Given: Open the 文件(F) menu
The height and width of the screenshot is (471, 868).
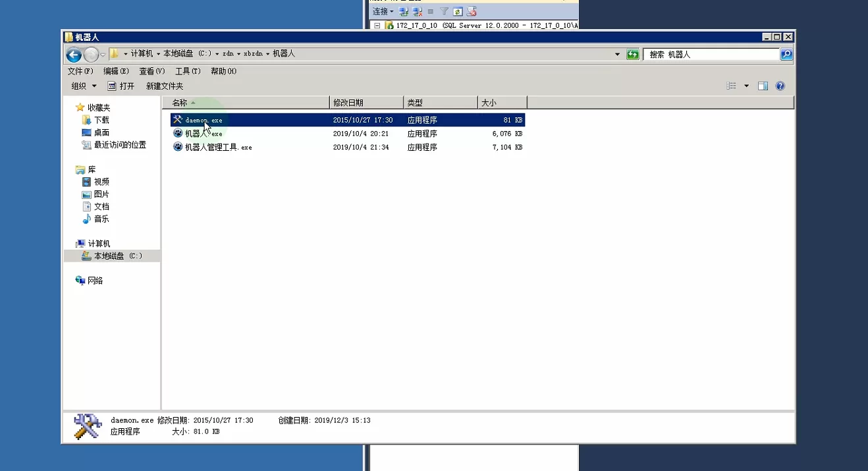Looking at the screenshot, I should point(80,71).
